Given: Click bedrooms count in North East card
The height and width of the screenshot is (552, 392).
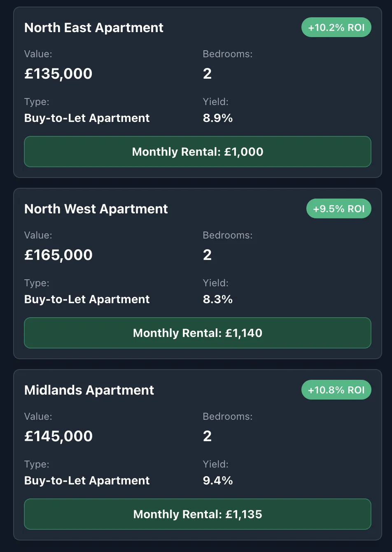Looking at the screenshot, I should (x=207, y=74).
